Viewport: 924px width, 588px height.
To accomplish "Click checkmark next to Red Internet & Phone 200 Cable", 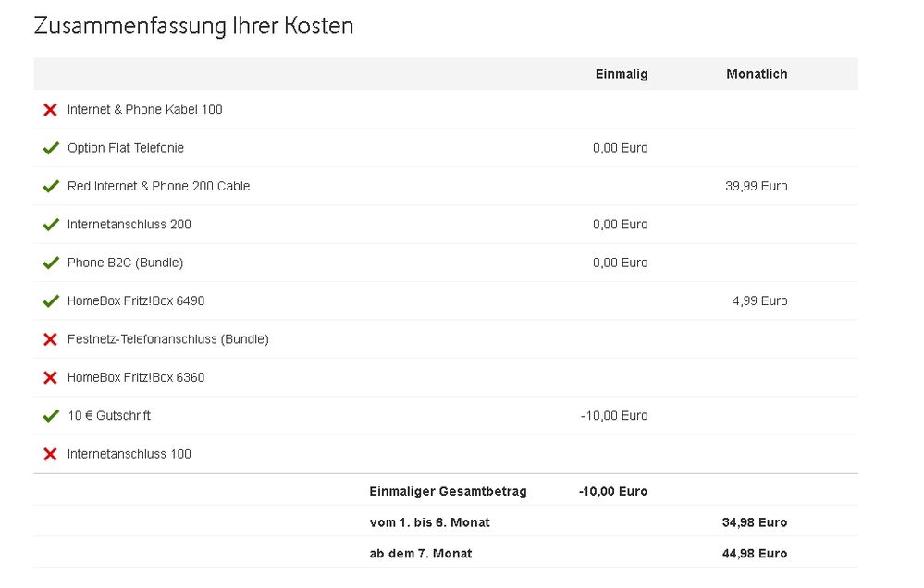I will (x=51, y=187).
